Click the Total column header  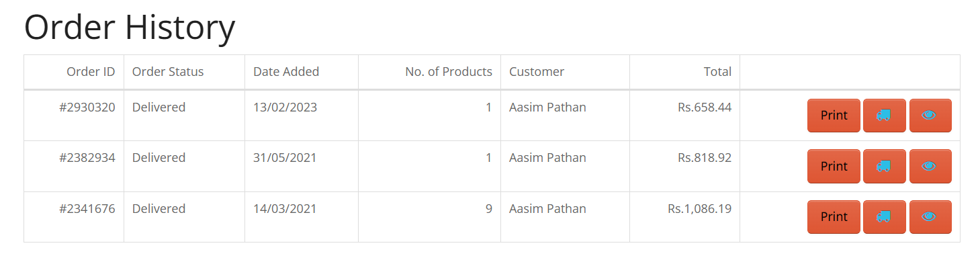[717, 71]
